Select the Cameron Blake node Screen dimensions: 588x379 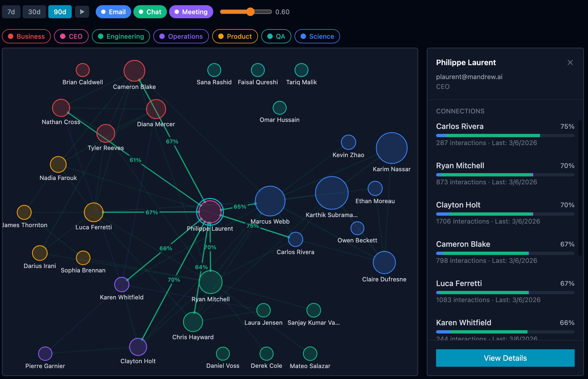134,71
